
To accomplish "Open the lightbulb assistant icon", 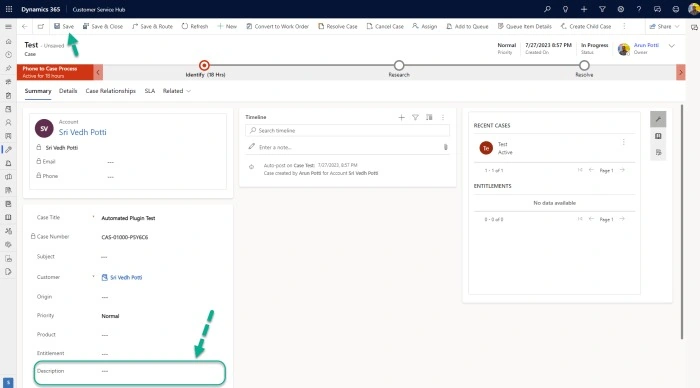I will click(x=565, y=9).
